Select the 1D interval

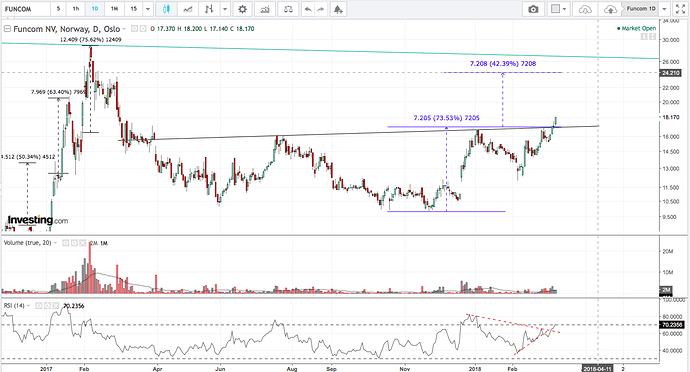click(95, 9)
